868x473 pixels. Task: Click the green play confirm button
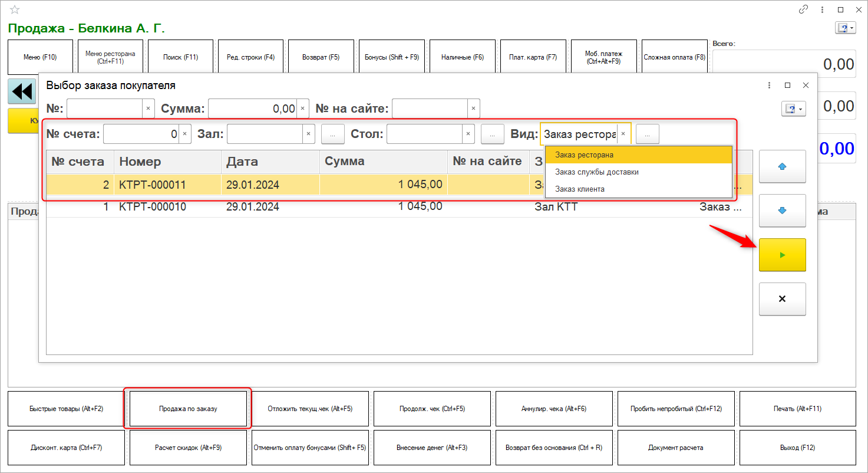[782, 255]
